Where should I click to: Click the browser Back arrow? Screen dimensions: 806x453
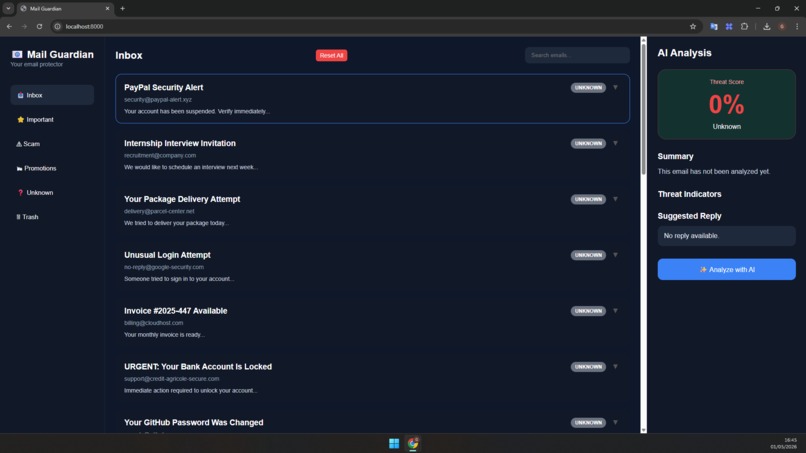click(9, 26)
